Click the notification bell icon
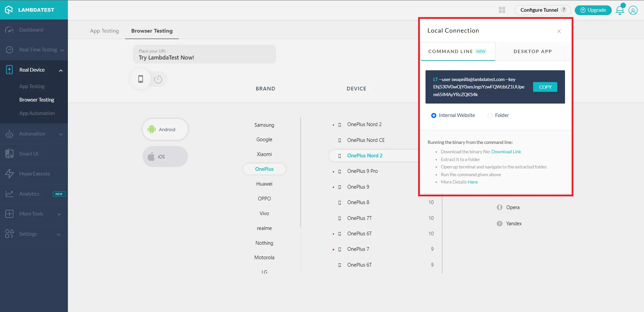Screen dimensions: 644x312 pos(620,10)
